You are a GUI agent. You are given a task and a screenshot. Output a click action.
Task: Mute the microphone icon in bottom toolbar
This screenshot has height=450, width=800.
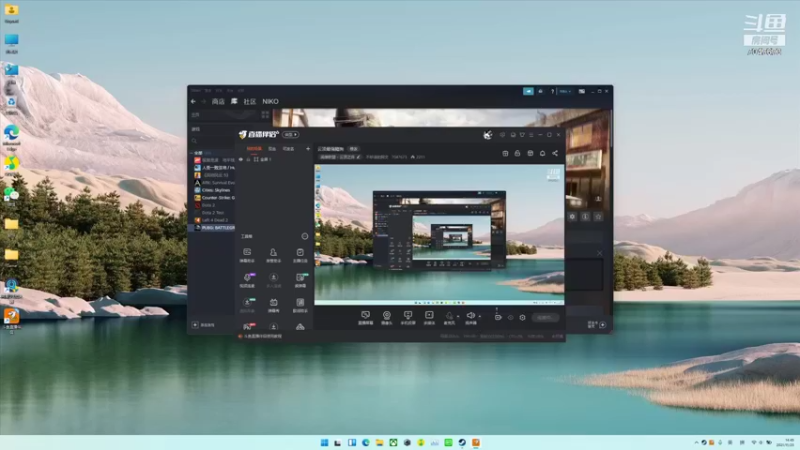pyautogui.click(x=449, y=316)
